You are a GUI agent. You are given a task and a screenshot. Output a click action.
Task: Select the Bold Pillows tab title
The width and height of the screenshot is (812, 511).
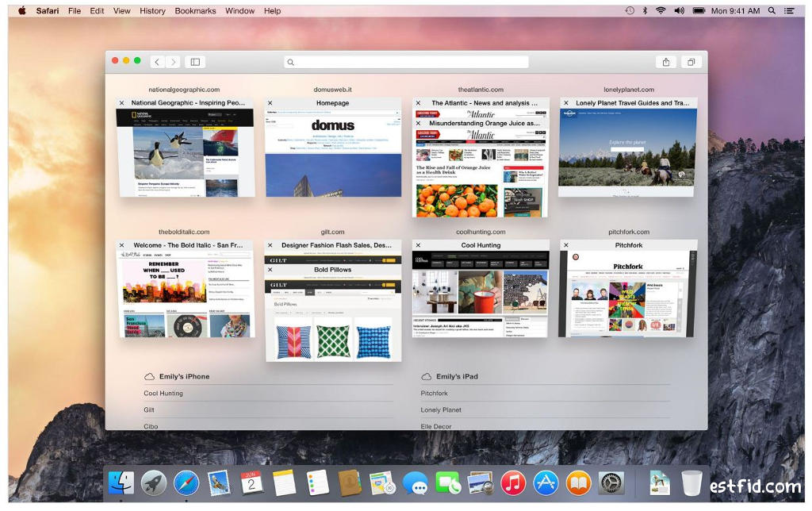[332, 270]
